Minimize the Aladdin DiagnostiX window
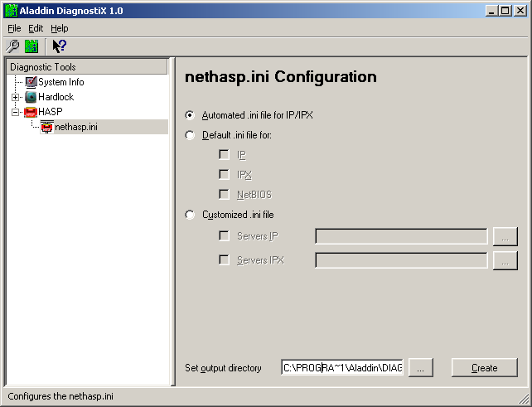Viewport: 532px width, 407px height. pos(491,11)
